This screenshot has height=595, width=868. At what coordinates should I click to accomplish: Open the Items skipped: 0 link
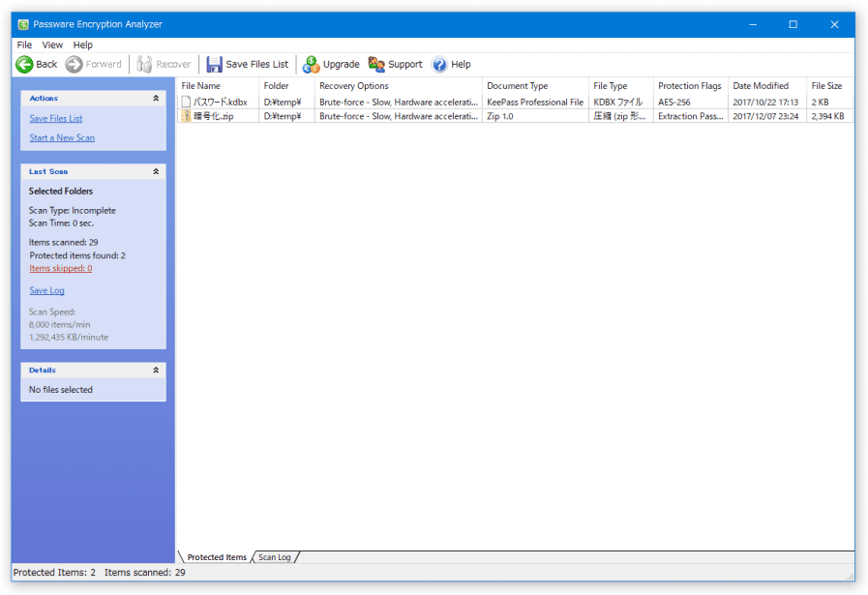pyautogui.click(x=61, y=268)
